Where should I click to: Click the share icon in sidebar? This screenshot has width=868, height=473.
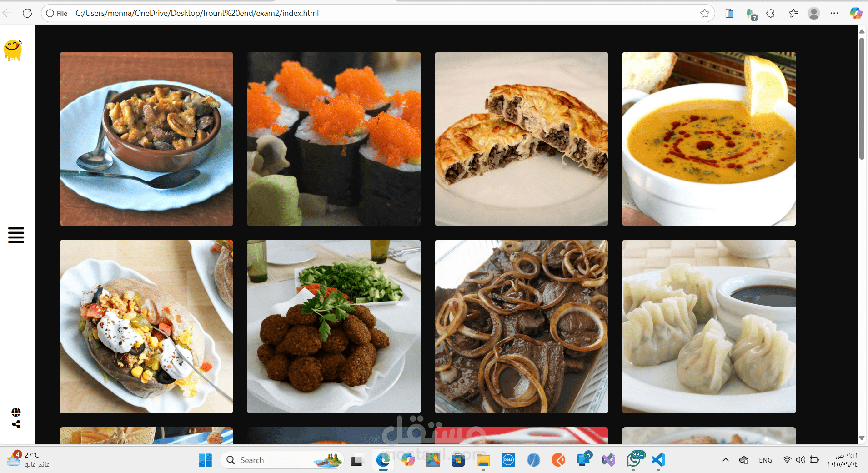coord(16,424)
